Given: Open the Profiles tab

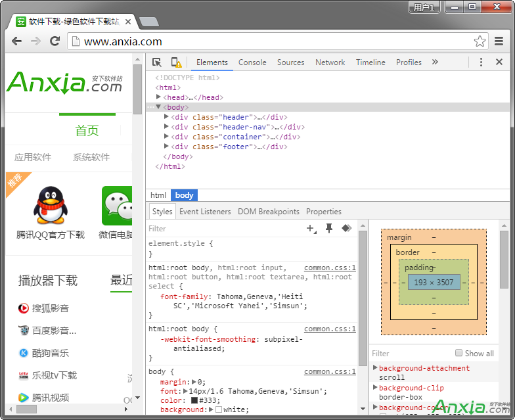Looking at the screenshot, I should [409, 62].
